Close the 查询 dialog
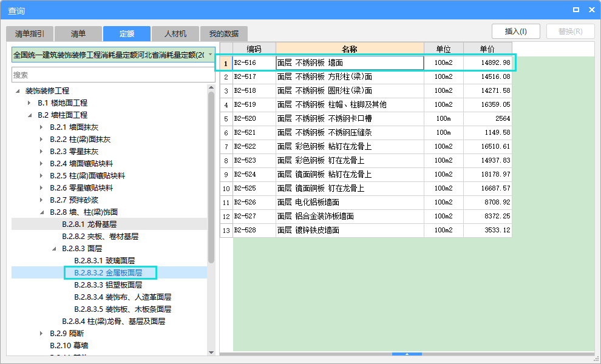601x364 pixels. tap(592, 10)
